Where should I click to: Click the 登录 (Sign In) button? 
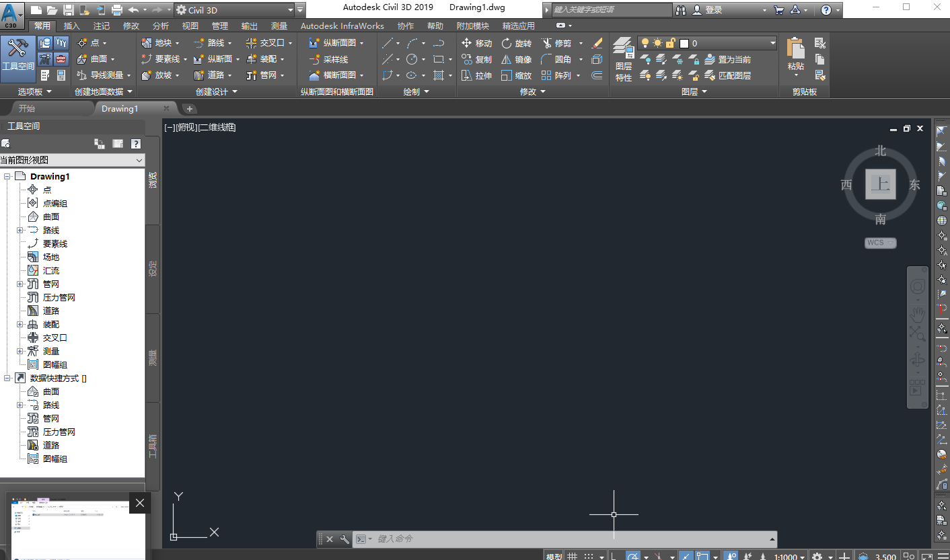click(x=713, y=9)
